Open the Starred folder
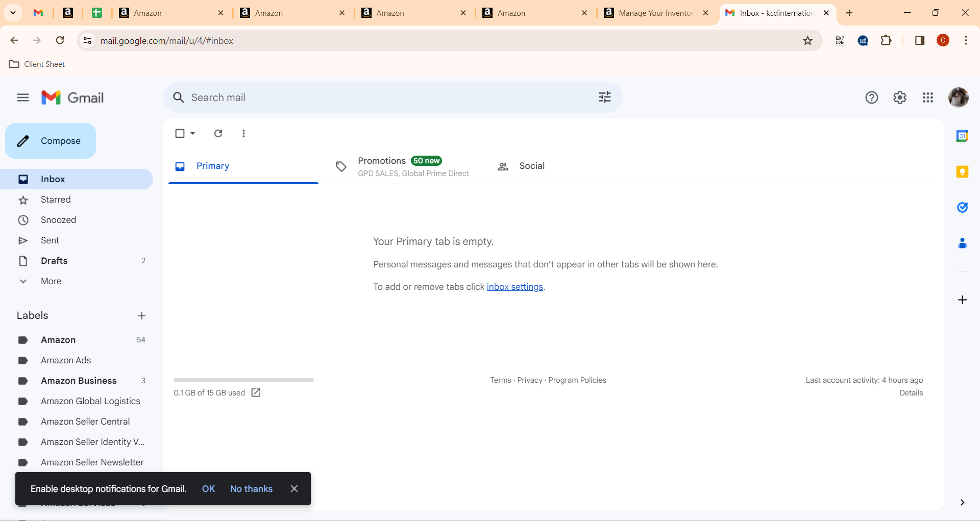This screenshot has height=521, width=980. click(77, 200)
